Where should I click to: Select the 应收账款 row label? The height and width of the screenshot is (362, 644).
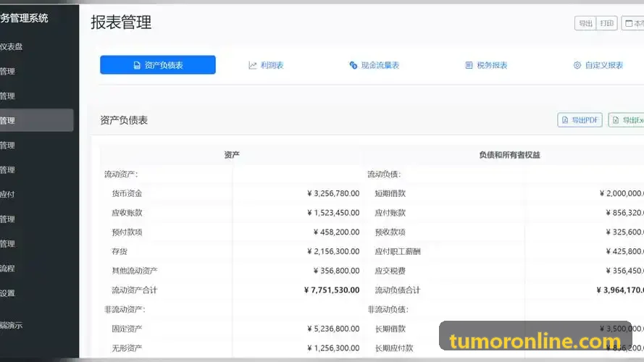[127, 213]
